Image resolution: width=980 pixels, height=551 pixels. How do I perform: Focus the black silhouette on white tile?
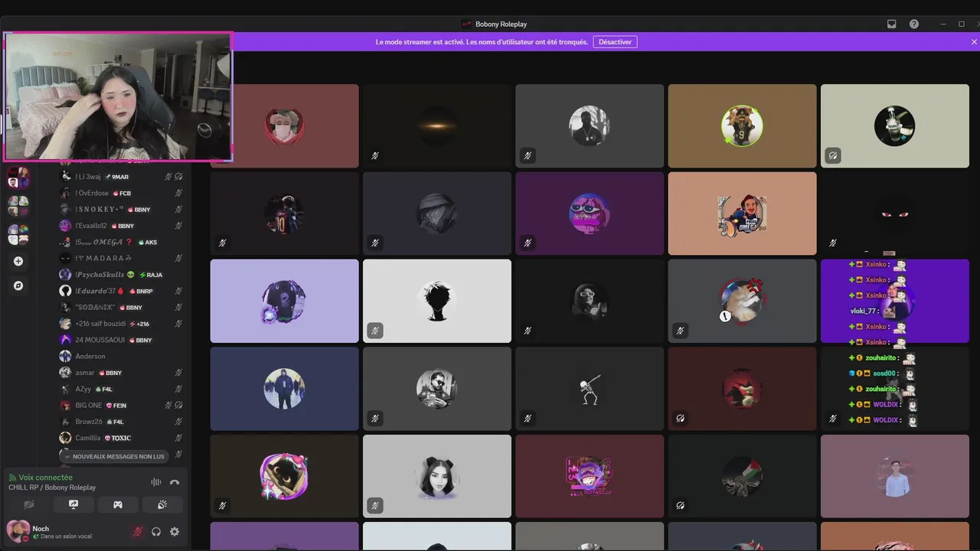click(437, 301)
